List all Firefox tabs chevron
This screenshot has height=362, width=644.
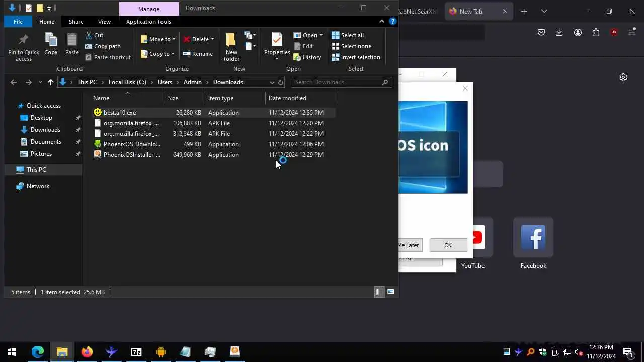point(544,11)
